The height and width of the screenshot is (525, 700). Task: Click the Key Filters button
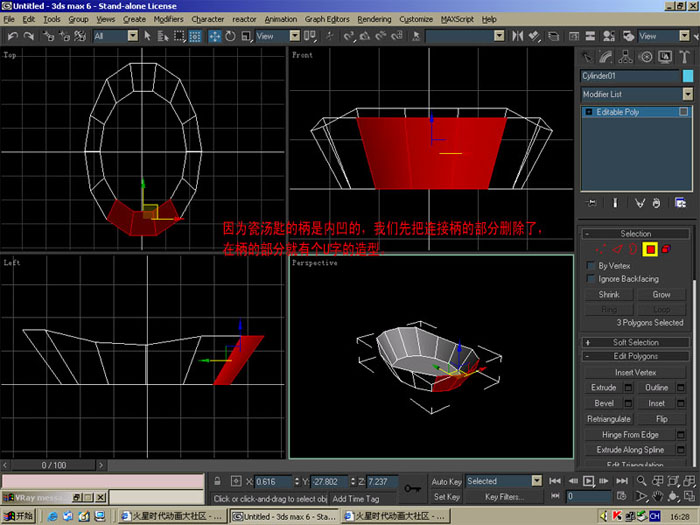(504, 496)
